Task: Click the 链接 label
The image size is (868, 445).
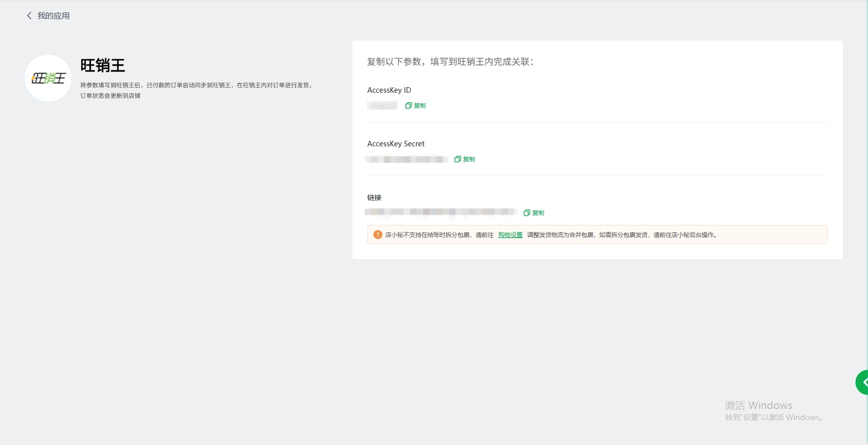Action: coord(374,197)
